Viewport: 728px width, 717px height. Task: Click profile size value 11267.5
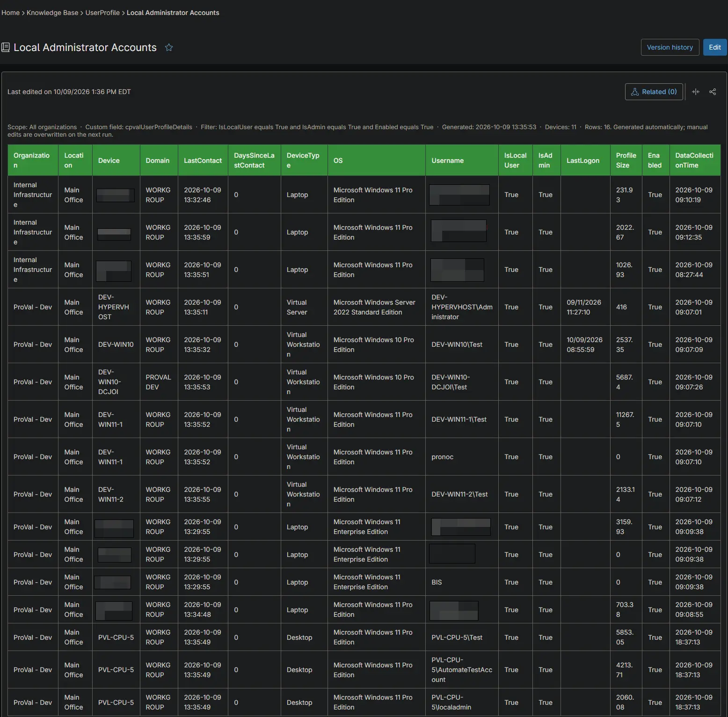[626, 419]
